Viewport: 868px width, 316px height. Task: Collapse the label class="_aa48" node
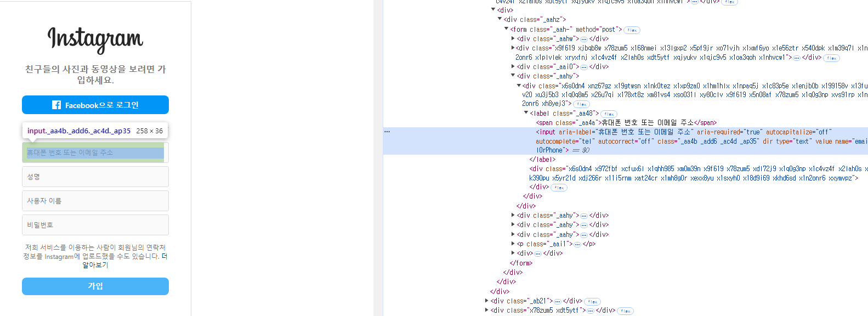[x=526, y=113]
